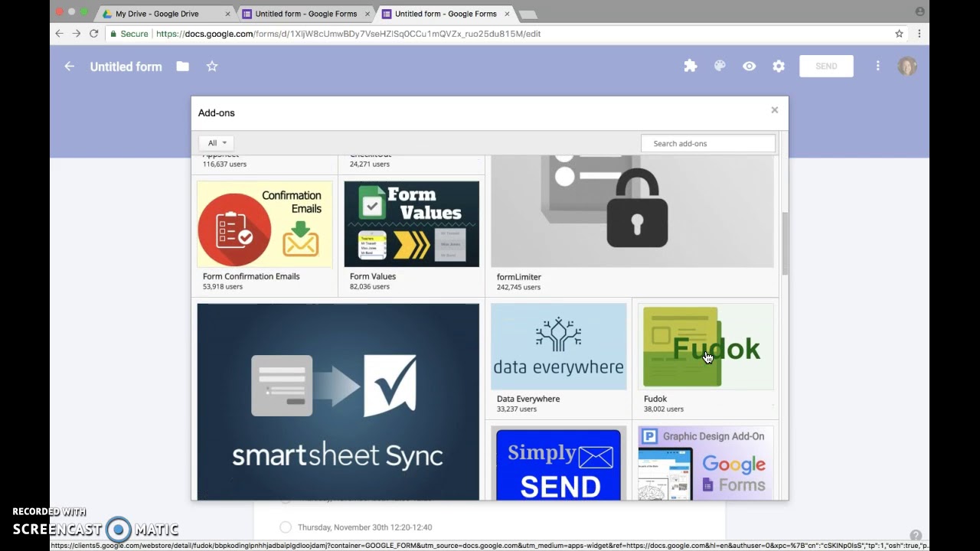Focus the Search add-ons field

tap(708, 143)
